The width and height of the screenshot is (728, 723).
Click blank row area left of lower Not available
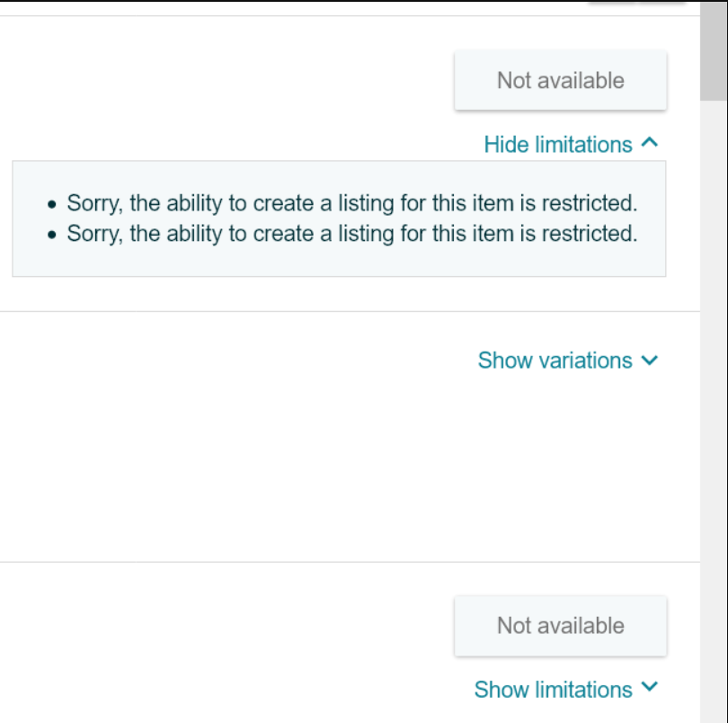[223, 626]
